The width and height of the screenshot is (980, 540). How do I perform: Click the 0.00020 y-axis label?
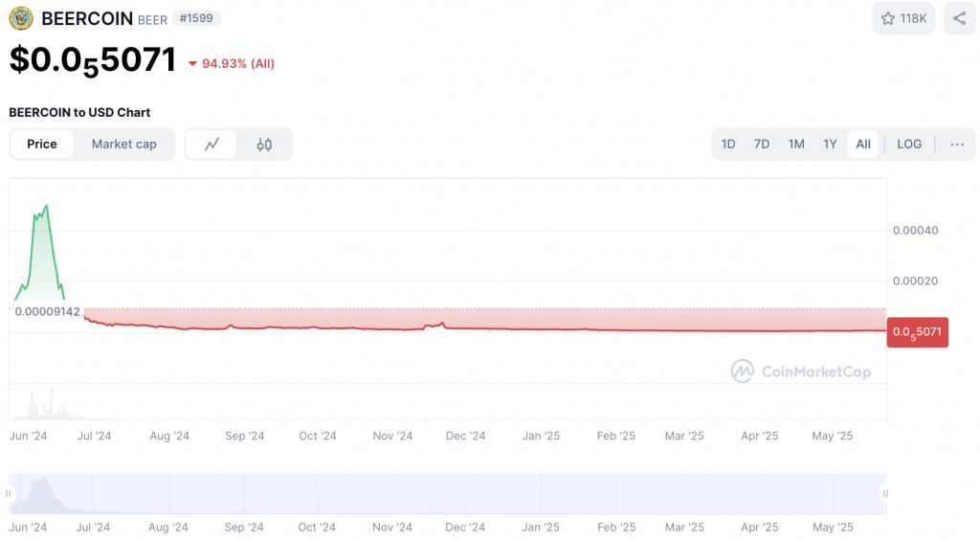coord(915,281)
